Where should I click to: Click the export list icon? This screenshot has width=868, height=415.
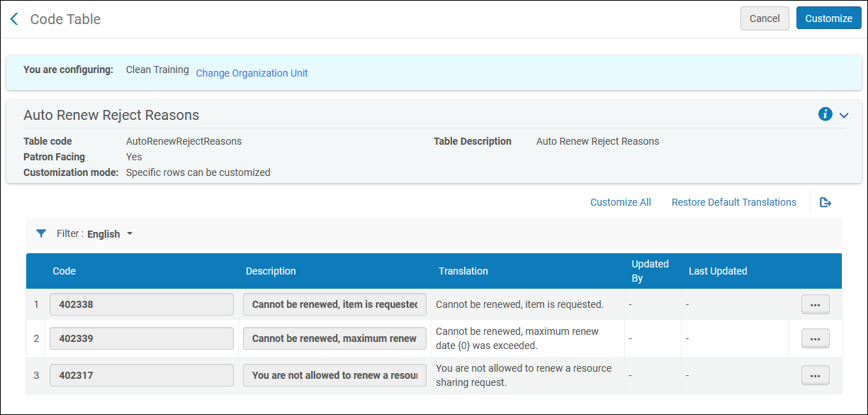click(825, 202)
